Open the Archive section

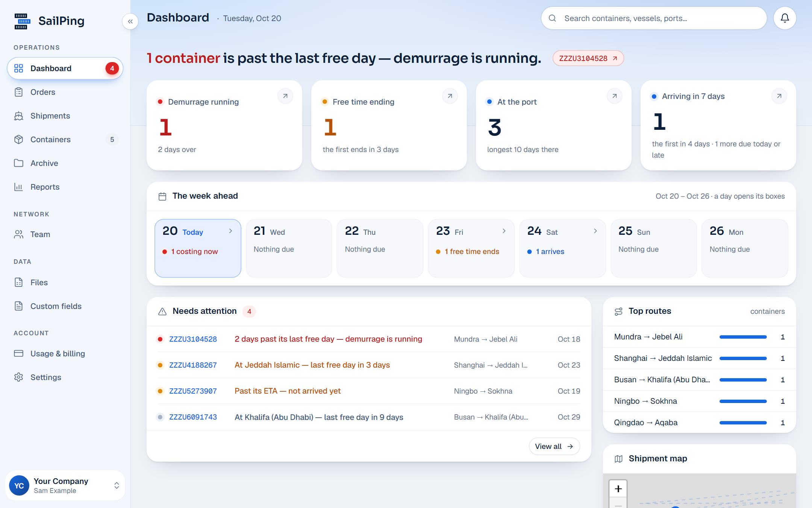point(65,163)
